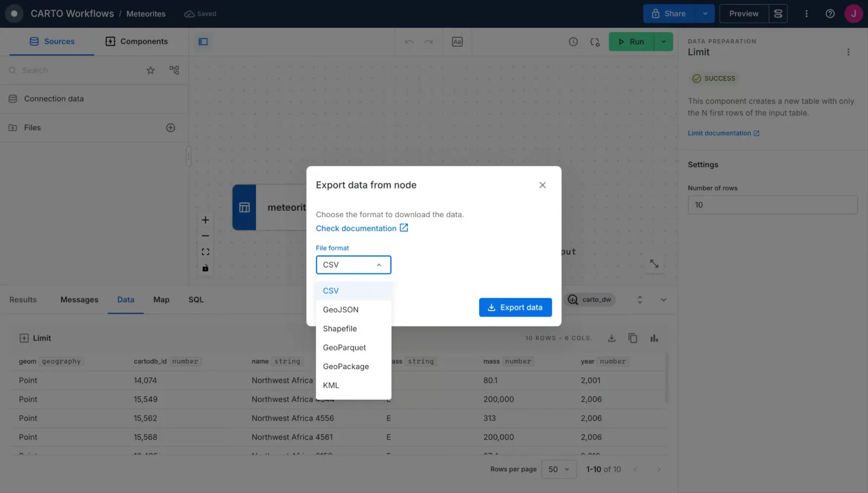Screen dimensions: 868x493
Task: Click the meteorites table node icon
Action: 244,207
